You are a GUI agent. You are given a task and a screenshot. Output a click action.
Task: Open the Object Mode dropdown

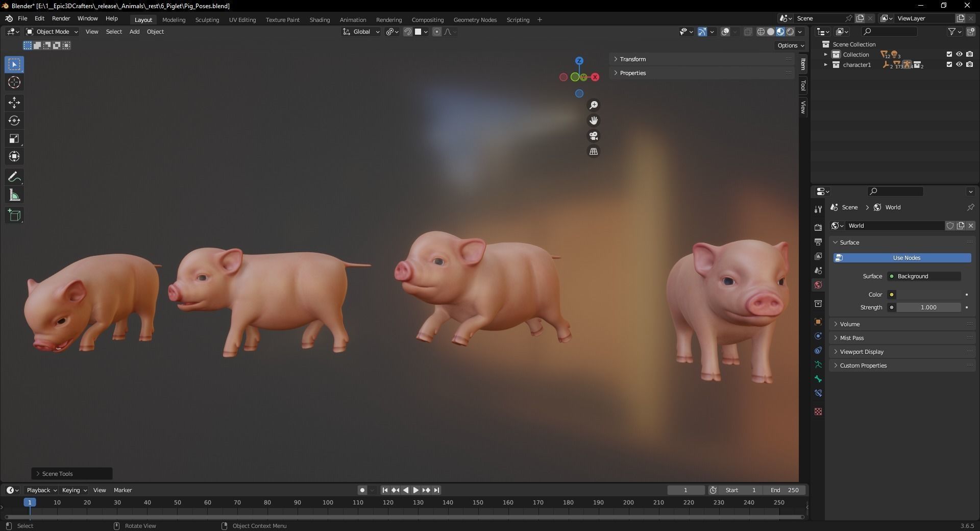52,32
